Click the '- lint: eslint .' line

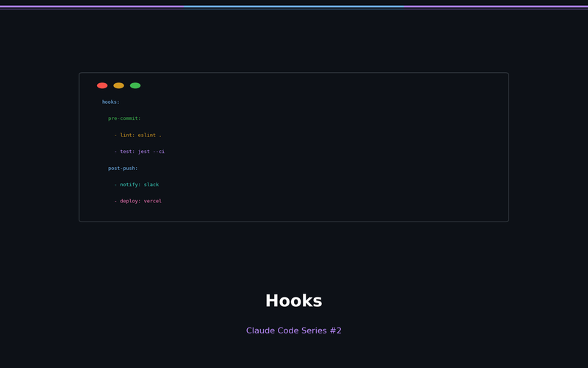tap(137, 135)
